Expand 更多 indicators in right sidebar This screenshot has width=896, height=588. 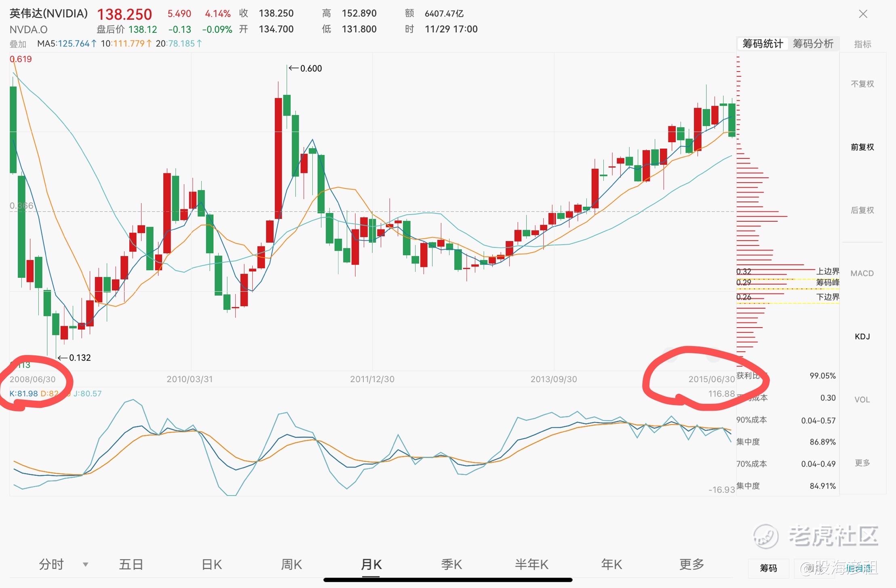862,463
